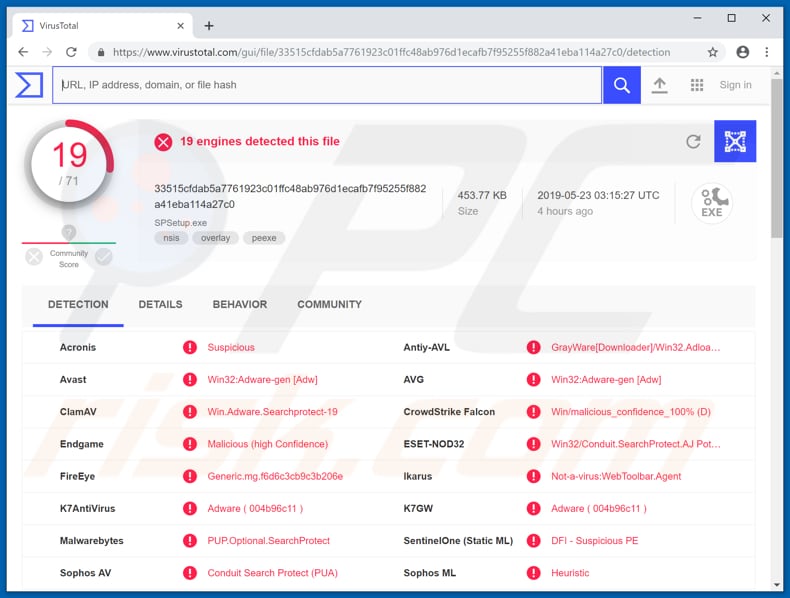Screen dimensions: 790x598
Task: Click the alert icon in Acronis row
Action: click(x=189, y=347)
